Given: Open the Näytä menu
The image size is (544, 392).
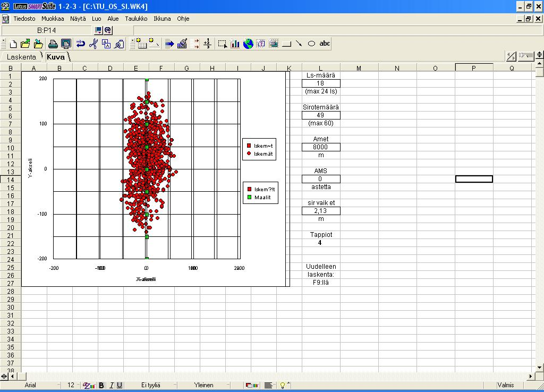Looking at the screenshot, I should (x=78, y=19).
